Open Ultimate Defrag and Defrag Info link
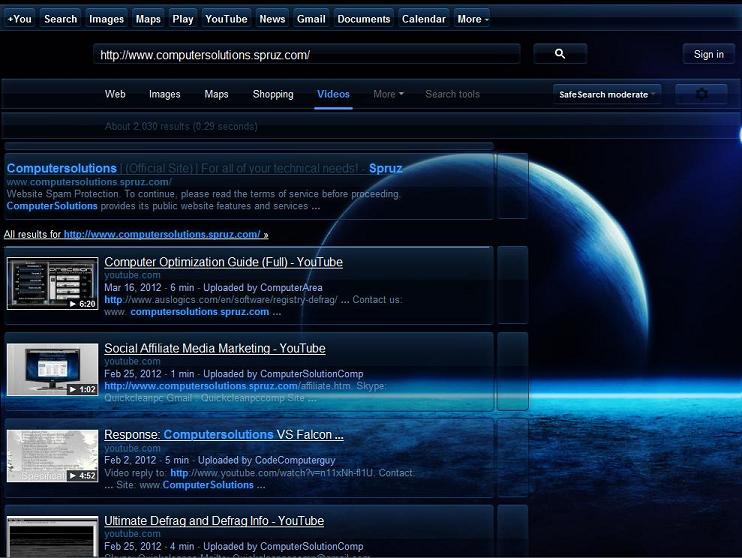742x558 pixels. (x=214, y=521)
